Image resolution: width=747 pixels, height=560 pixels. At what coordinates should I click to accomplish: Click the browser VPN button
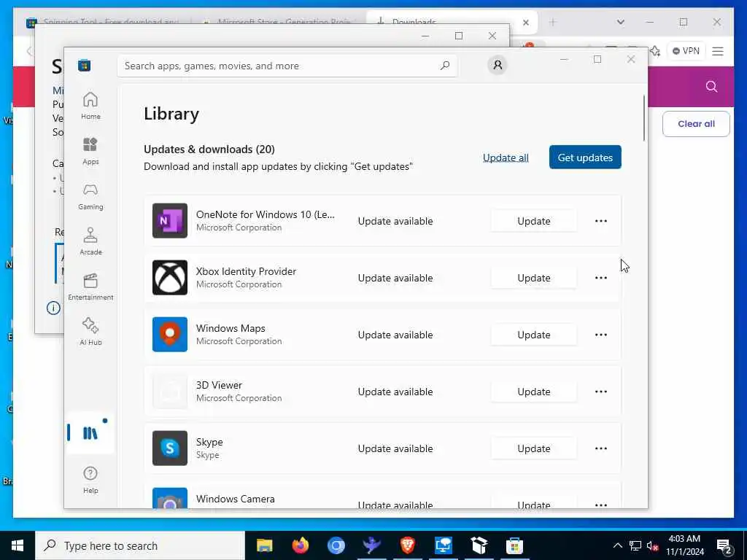pyautogui.click(x=686, y=51)
